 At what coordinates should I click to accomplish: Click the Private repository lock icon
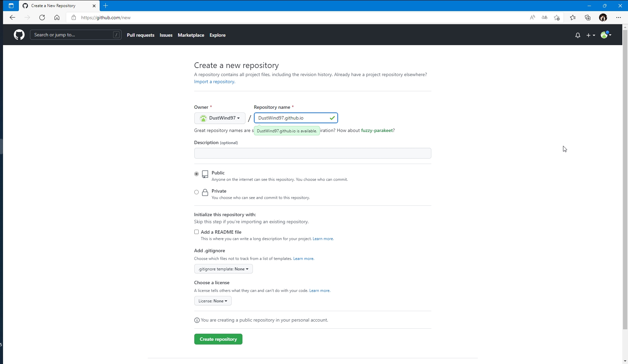205,192
